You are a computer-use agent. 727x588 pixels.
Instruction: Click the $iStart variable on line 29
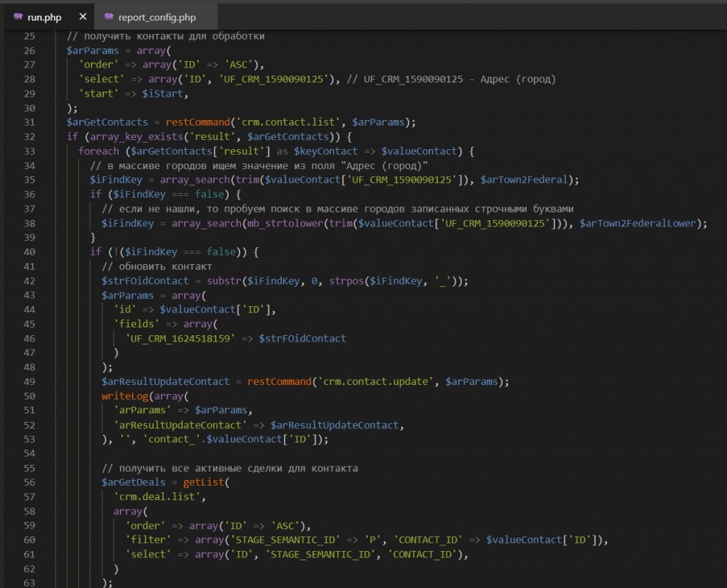click(x=163, y=94)
